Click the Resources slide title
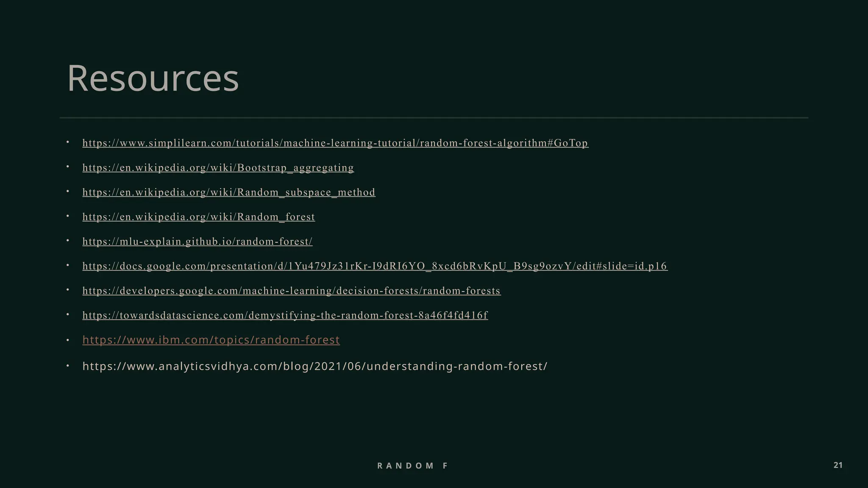The width and height of the screenshot is (868, 488). (153, 78)
